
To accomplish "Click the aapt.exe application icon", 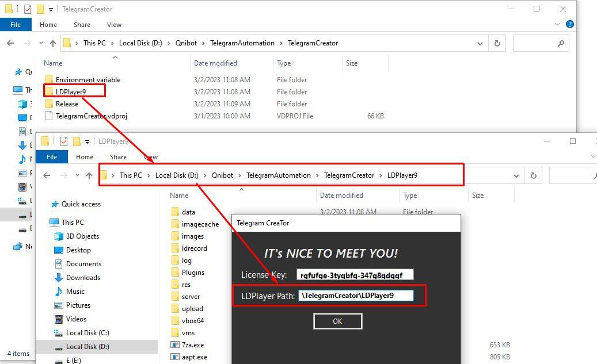I will (x=175, y=357).
